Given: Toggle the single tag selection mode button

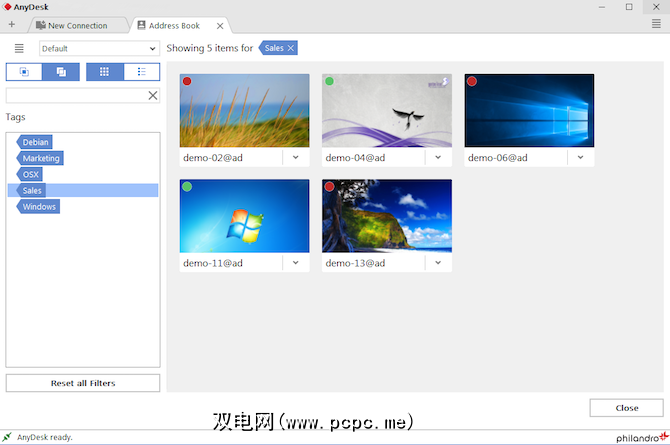Looking at the screenshot, I should (24, 72).
